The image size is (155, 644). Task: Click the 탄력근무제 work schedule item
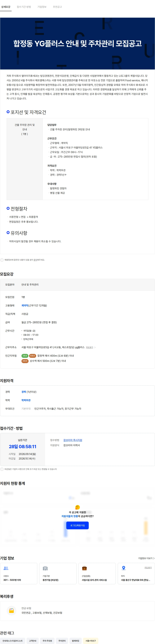tap(28, 339)
